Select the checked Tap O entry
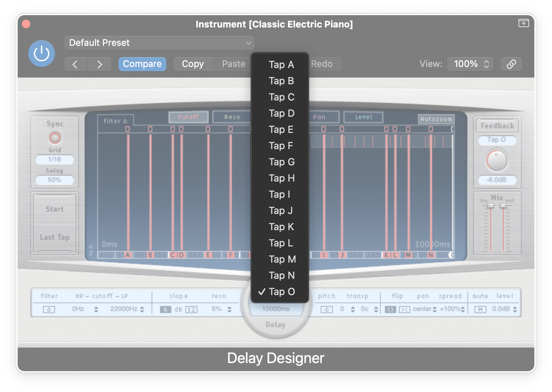 pos(280,292)
